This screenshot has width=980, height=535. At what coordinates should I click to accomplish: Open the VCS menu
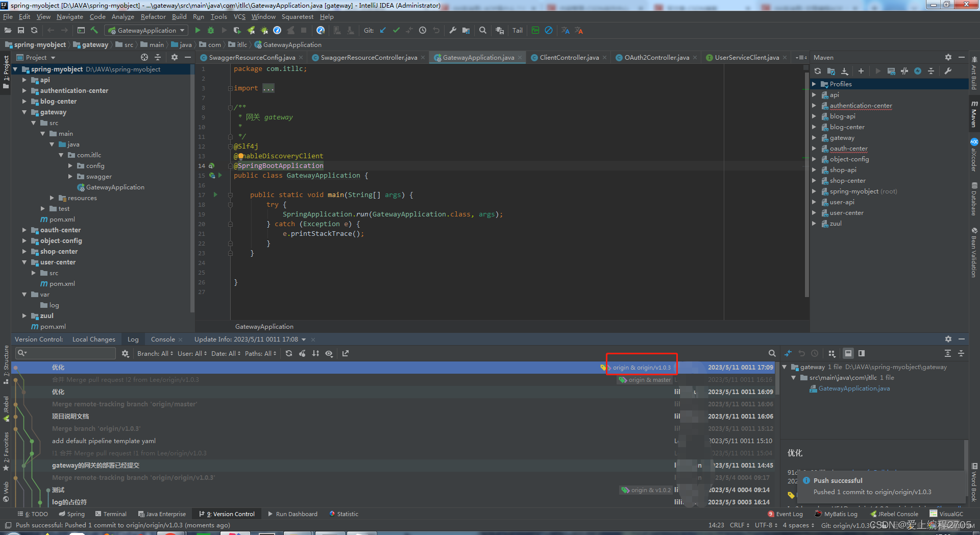click(x=239, y=16)
